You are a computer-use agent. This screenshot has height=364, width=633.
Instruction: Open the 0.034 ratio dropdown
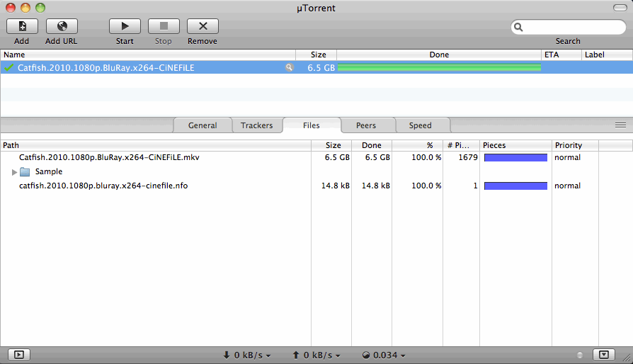tap(384, 355)
